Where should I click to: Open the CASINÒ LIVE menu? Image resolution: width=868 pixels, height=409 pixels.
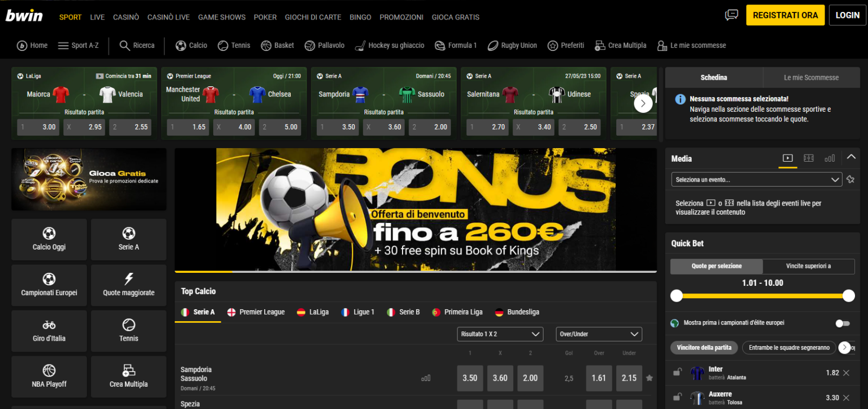click(x=169, y=17)
